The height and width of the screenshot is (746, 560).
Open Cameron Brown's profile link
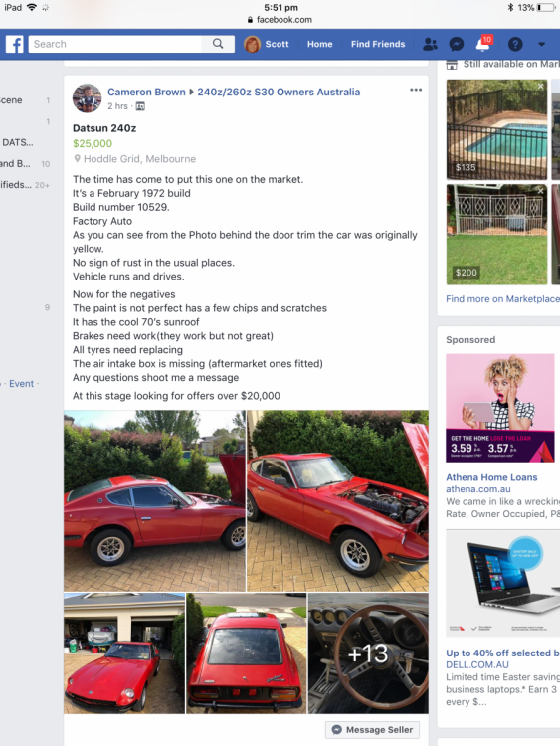tap(146, 92)
